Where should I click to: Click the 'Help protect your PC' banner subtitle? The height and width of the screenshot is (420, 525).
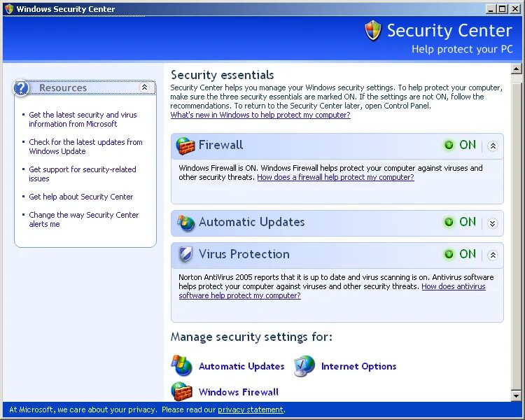[462, 49]
